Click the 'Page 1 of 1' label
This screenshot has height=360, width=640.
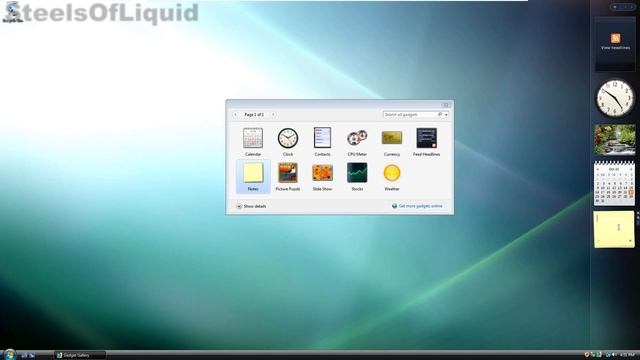(x=254, y=115)
